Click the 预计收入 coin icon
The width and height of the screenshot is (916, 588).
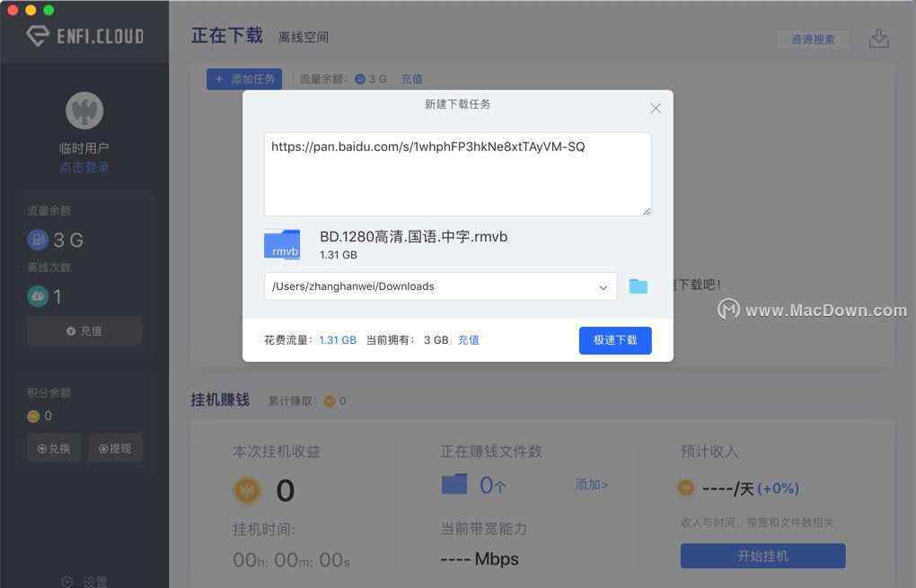point(686,487)
